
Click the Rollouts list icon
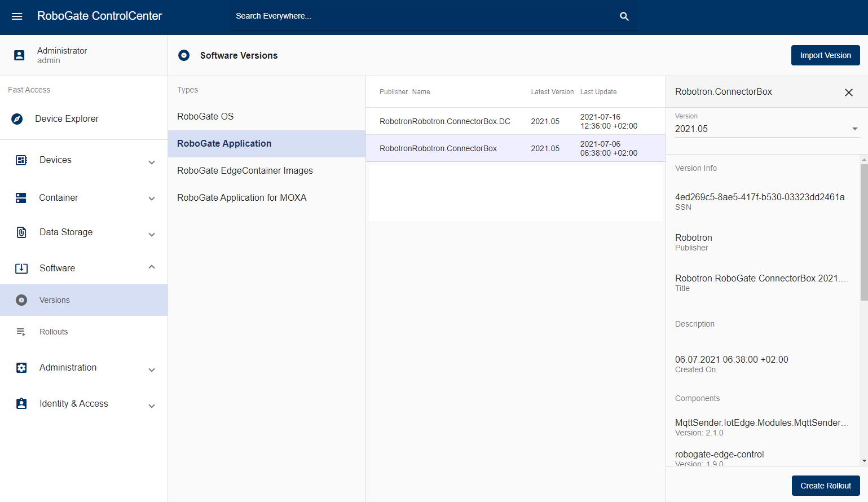[x=21, y=332]
